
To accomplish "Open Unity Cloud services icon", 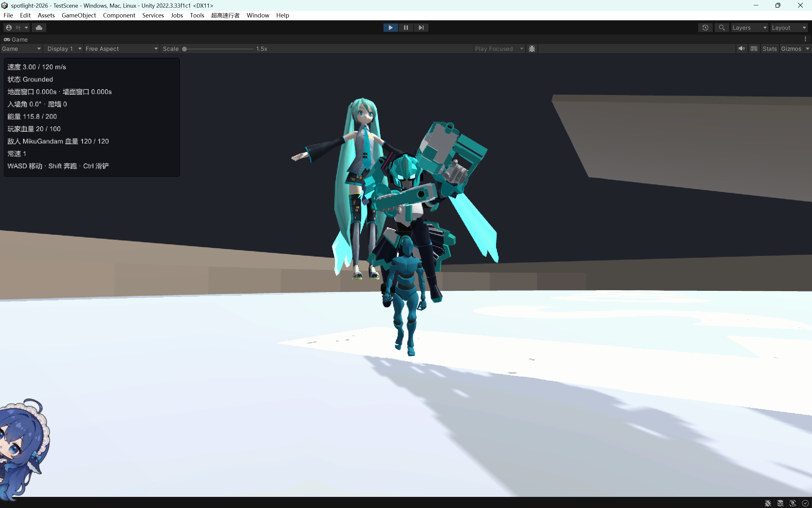I will 39,28.
